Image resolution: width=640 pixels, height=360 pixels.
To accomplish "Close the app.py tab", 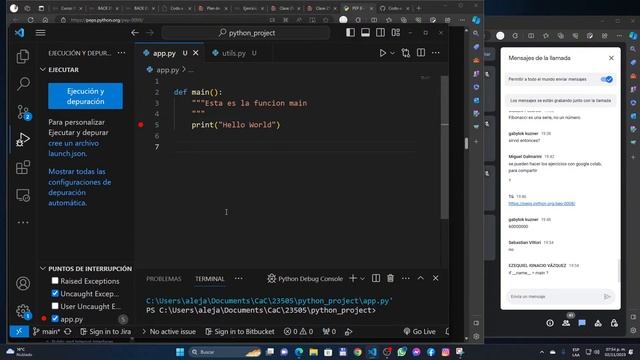I will click(x=196, y=53).
